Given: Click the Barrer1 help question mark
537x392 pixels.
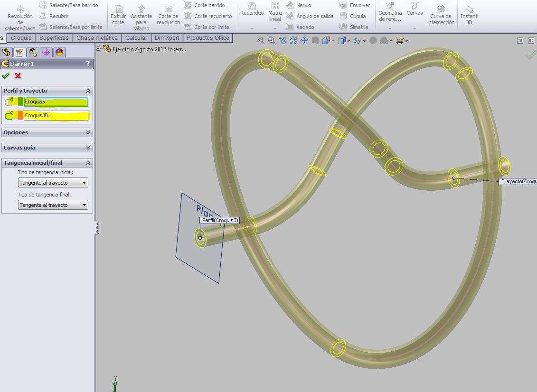Looking at the screenshot, I should tap(88, 64).
